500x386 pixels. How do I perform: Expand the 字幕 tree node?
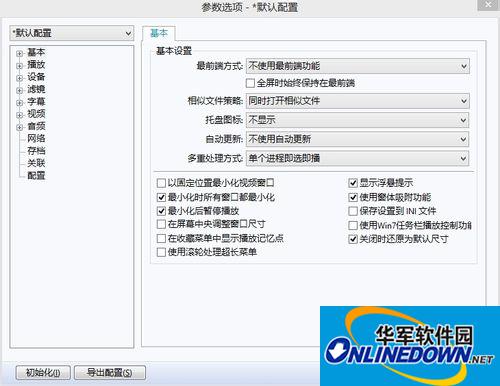20,103
